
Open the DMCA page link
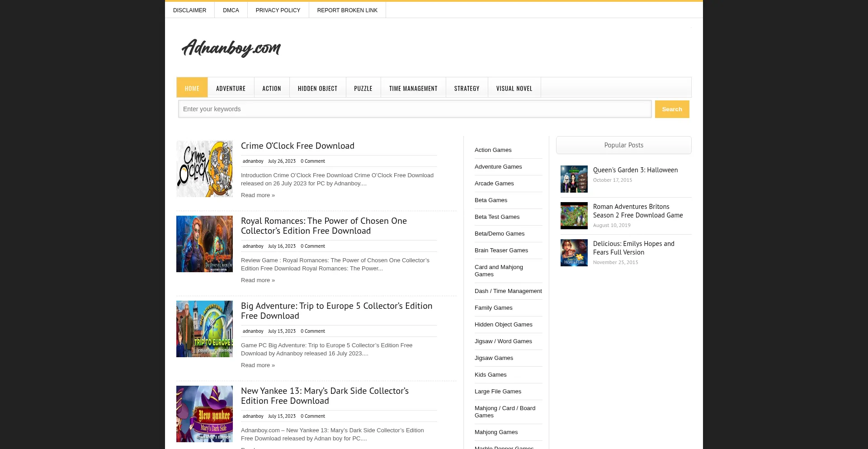[x=231, y=10]
